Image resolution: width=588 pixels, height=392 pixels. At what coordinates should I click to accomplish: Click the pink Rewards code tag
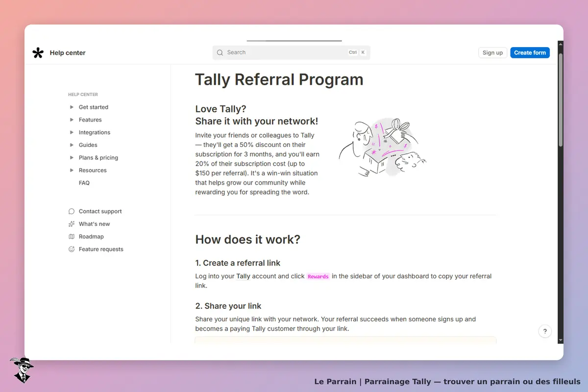[318, 276]
